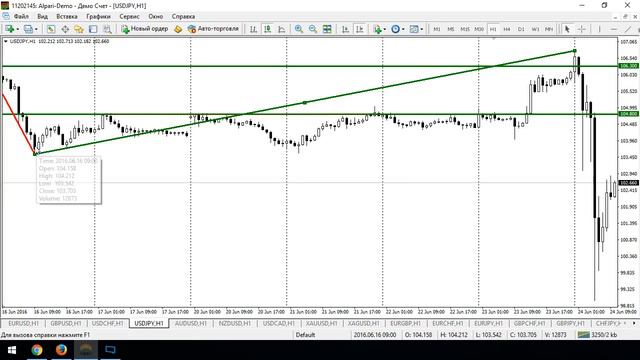This screenshot has height=360, width=640.
Task: Select the standard Cursor mode
Action: click(x=567, y=29)
